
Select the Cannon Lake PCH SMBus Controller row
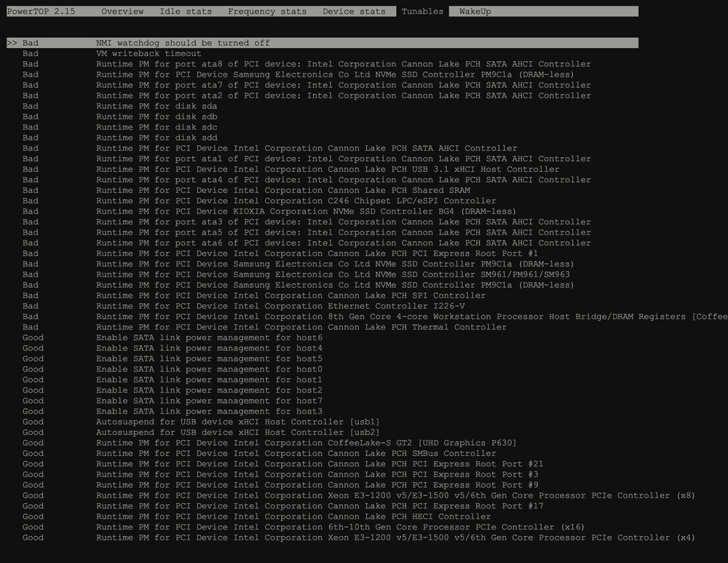[x=259, y=453]
